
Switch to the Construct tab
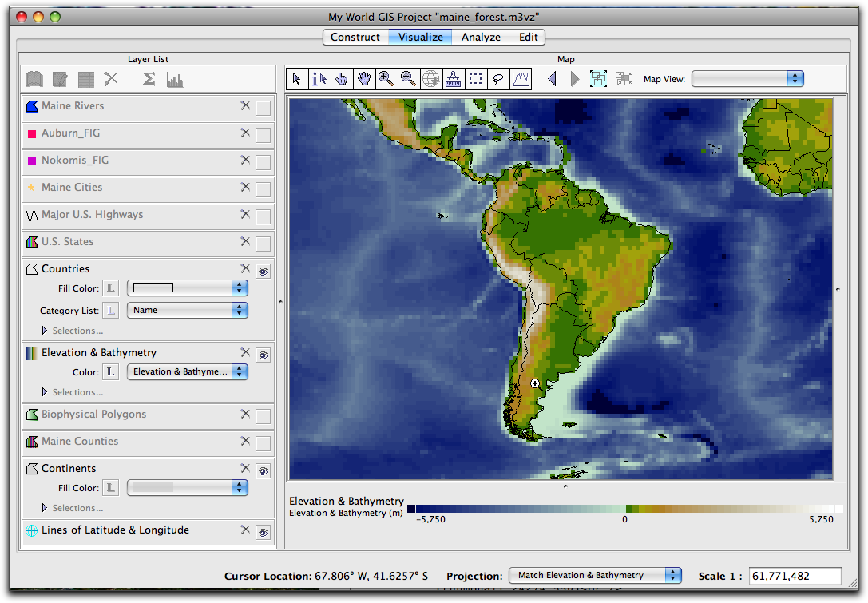click(355, 37)
